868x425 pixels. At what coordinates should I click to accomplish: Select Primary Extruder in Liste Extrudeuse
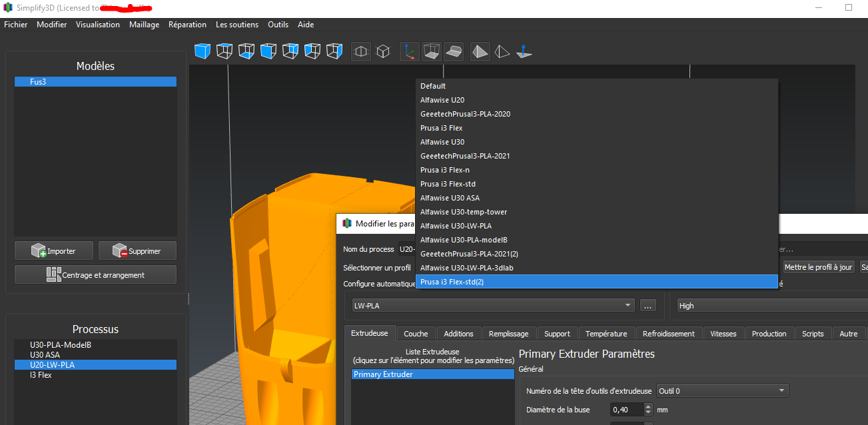pyautogui.click(x=433, y=374)
